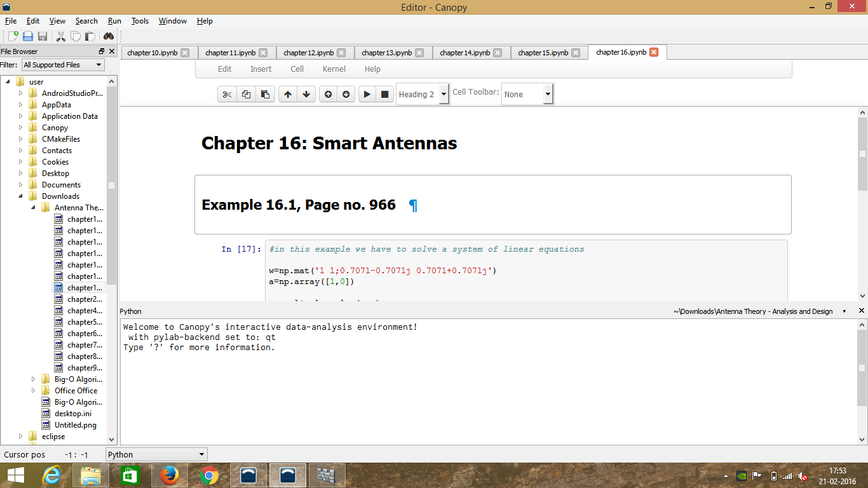Open the Cell Toolbar dropdown
Viewport: 868px width, 488px height.
[527, 95]
